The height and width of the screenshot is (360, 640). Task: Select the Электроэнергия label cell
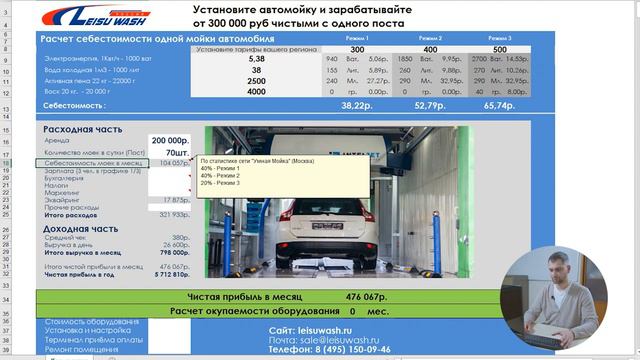click(x=98, y=59)
